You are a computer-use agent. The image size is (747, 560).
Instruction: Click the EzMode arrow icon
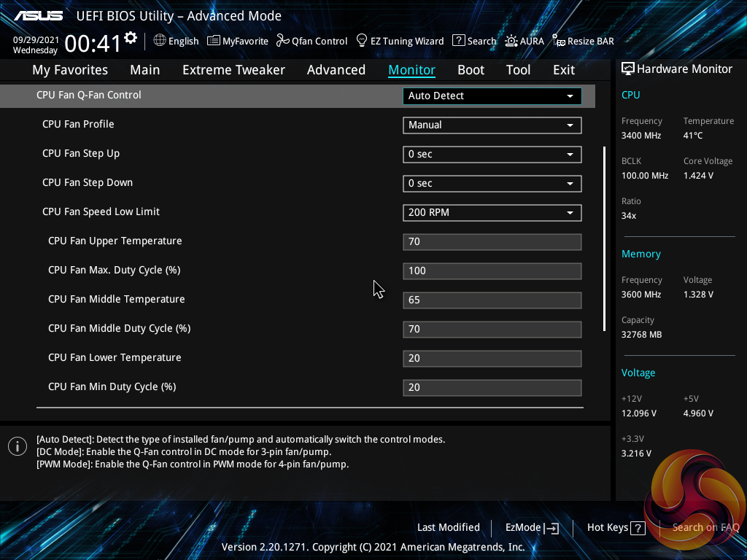[551, 528]
